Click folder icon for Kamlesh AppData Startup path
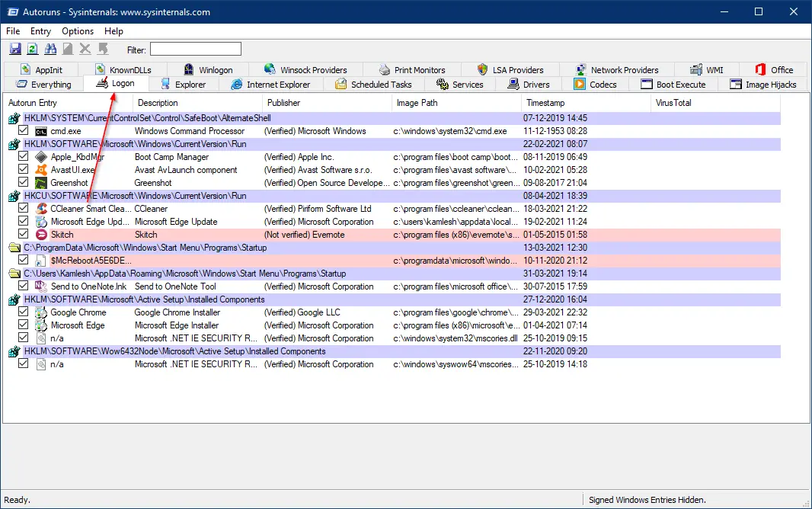812x509 pixels. 14,274
